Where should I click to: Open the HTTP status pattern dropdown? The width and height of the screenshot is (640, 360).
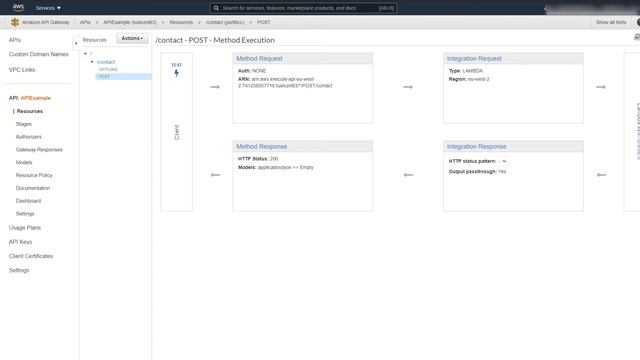503,161
